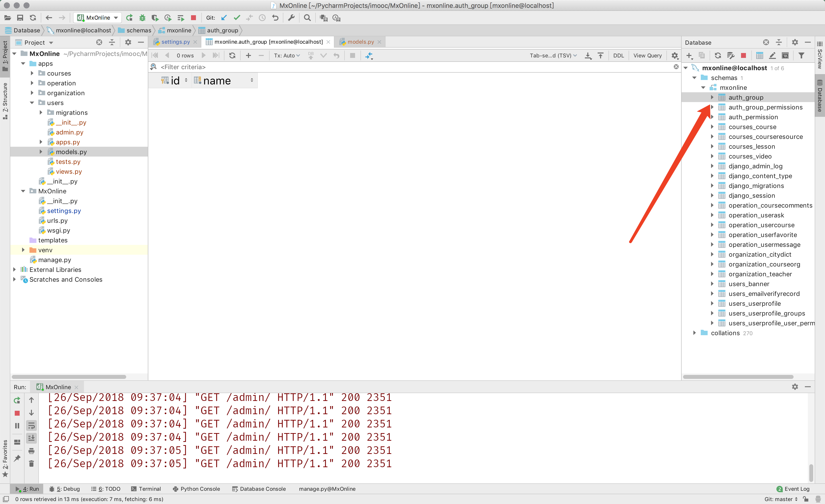Reload the auth_group table data
The image size is (825, 504).
(x=232, y=55)
